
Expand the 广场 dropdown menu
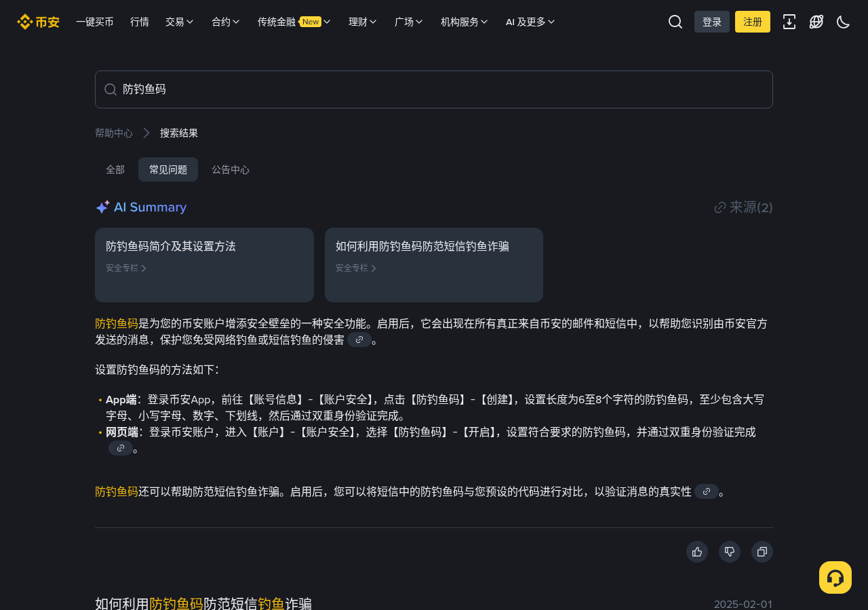409,22
